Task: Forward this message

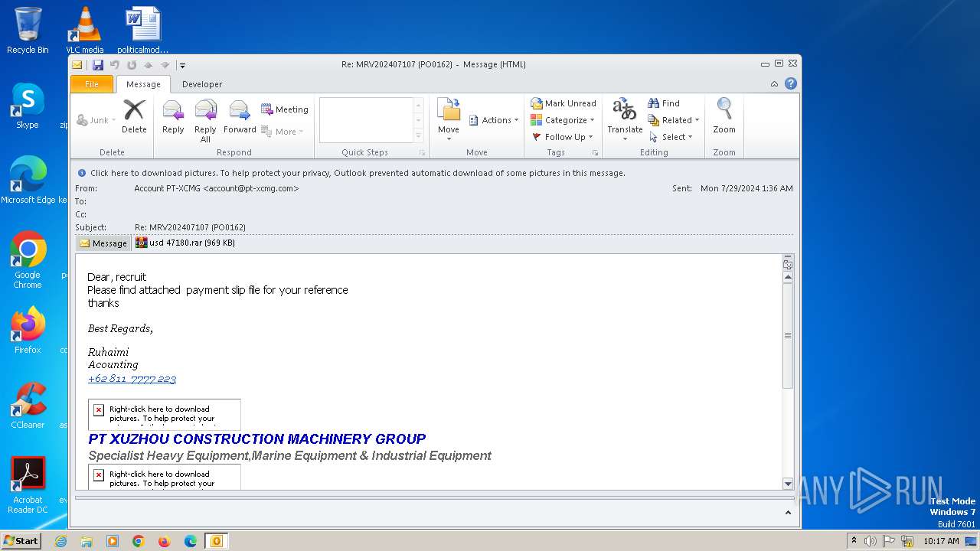Action: click(x=240, y=116)
